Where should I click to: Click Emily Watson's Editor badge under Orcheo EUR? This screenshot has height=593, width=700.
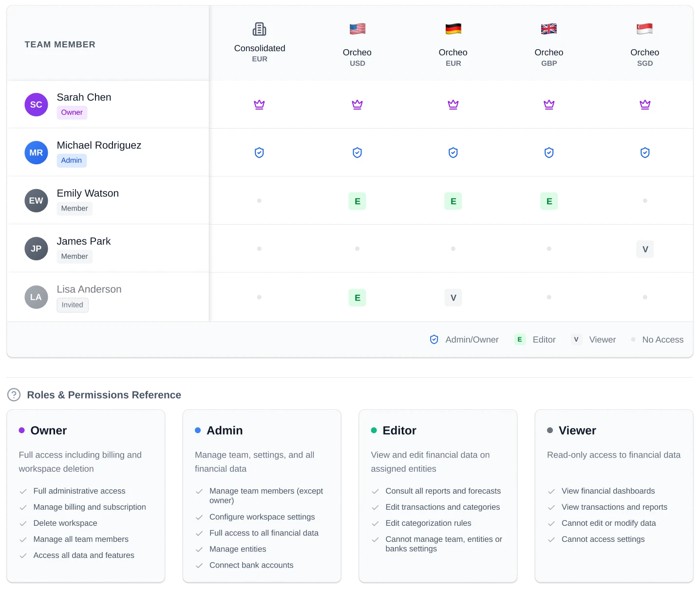(x=453, y=201)
